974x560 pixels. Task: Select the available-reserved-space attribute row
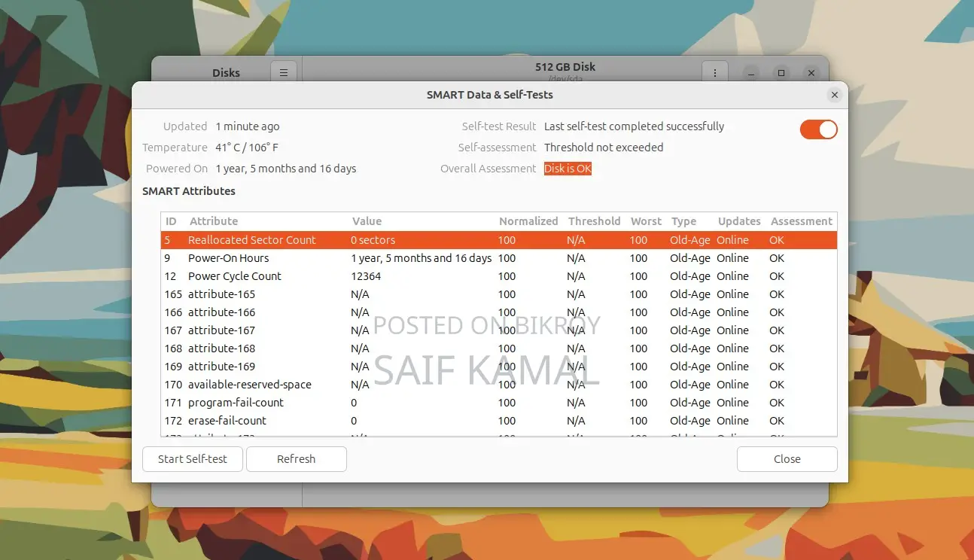[499, 385]
